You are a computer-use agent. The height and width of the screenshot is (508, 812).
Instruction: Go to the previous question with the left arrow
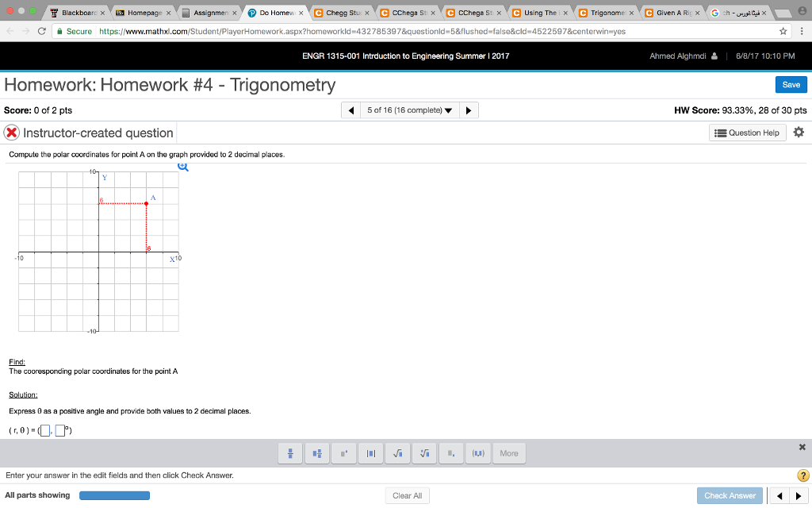(351, 111)
